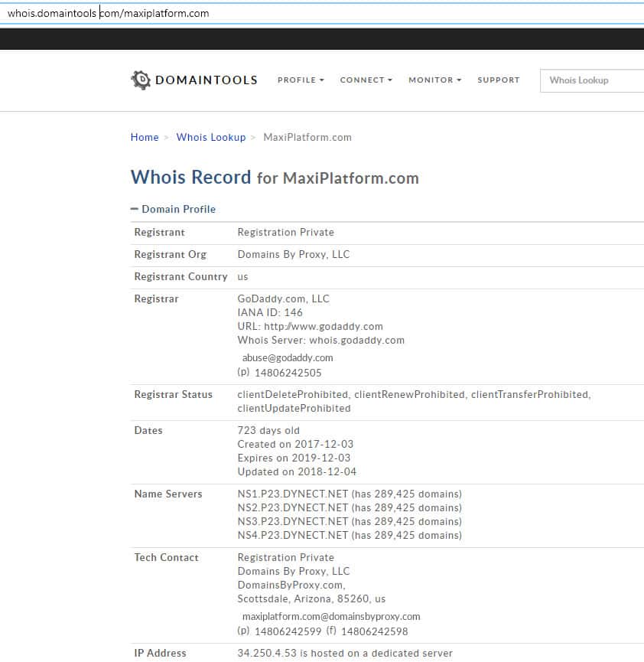Select the Dates row label
This screenshot has height=662, width=644.
click(x=148, y=430)
